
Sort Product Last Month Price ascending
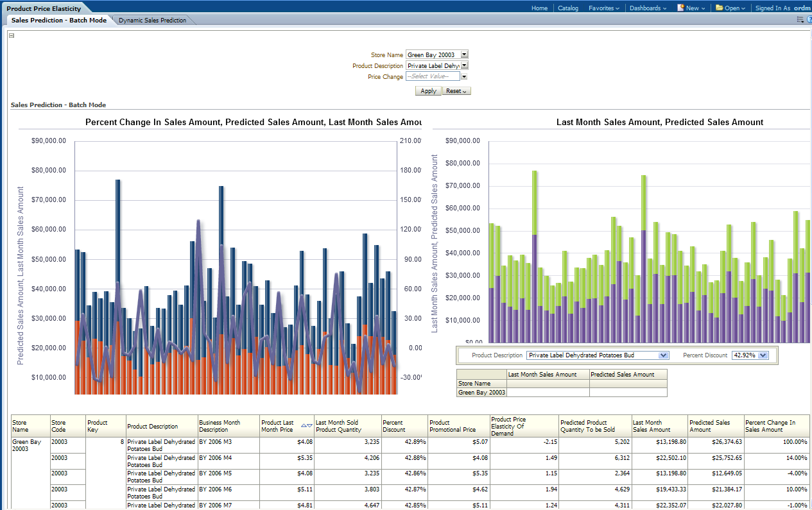click(x=304, y=426)
